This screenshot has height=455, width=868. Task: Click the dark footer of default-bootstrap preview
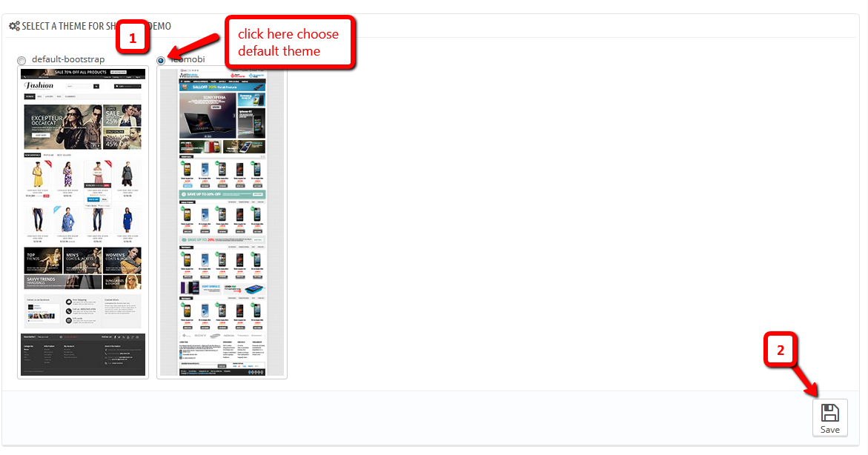click(x=83, y=354)
